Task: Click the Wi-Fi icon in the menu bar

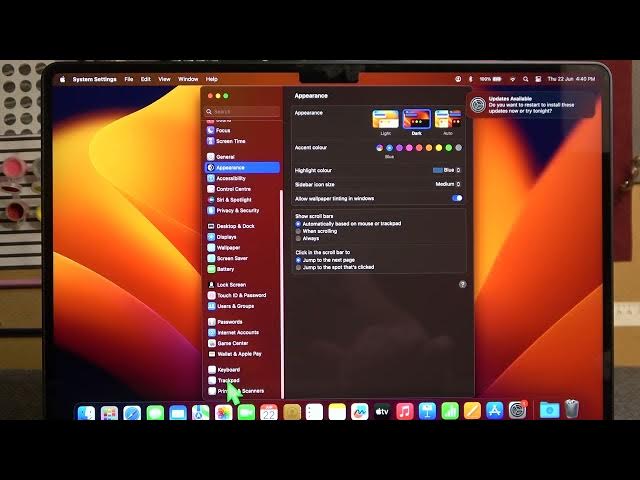Action: pyautogui.click(x=512, y=79)
